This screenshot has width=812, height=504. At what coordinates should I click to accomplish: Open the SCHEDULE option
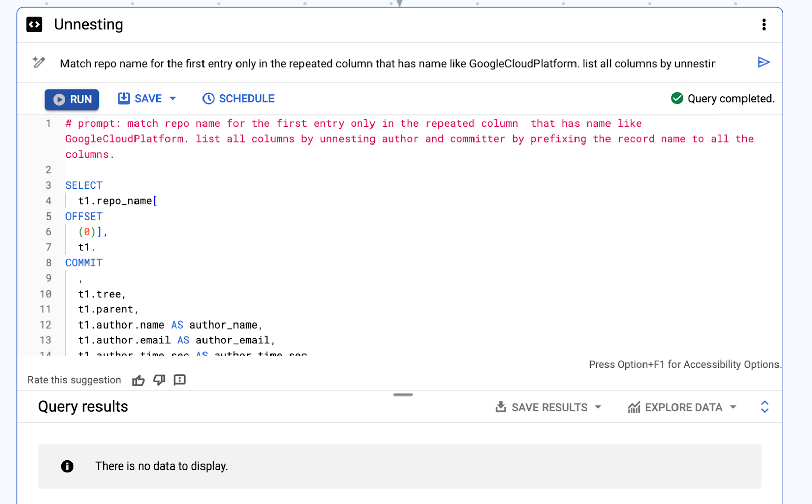[239, 99]
